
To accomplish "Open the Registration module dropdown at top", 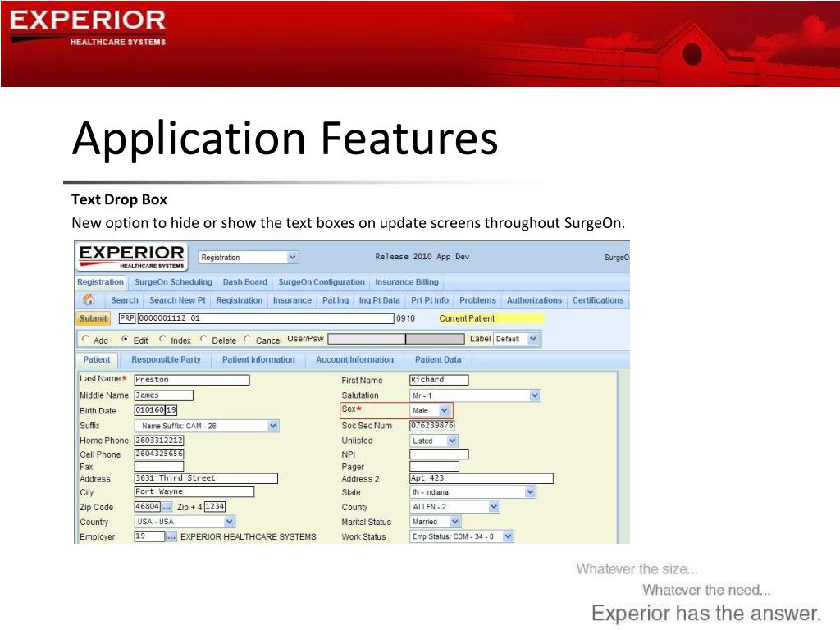I will (248, 257).
